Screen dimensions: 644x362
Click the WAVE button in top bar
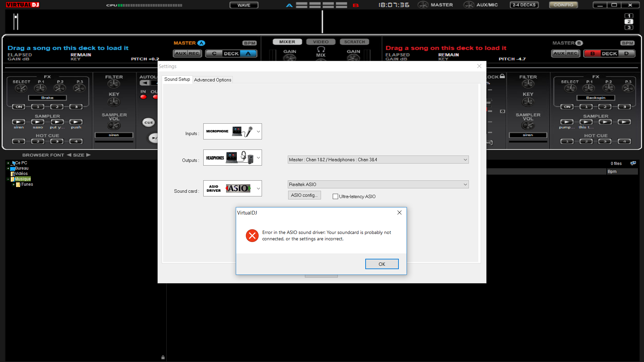[244, 5]
